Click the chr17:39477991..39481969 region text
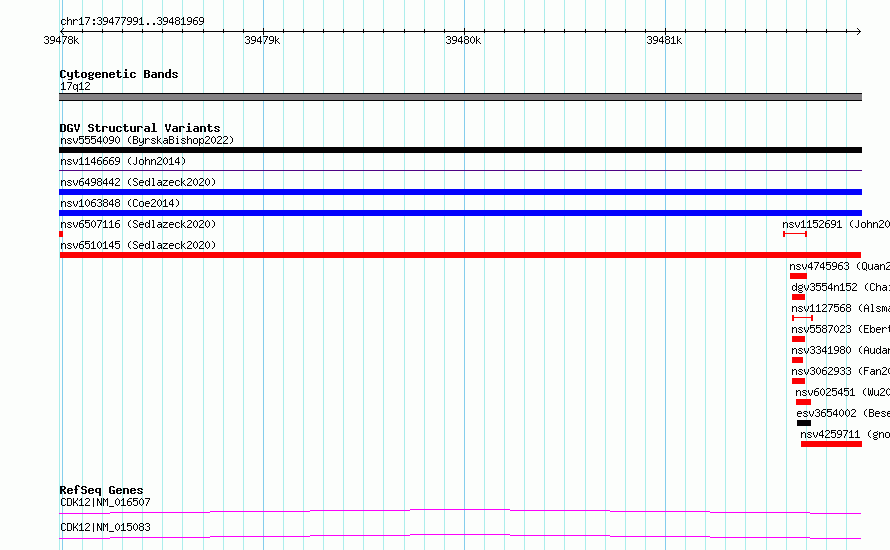 pyautogui.click(x=132, y=21)
